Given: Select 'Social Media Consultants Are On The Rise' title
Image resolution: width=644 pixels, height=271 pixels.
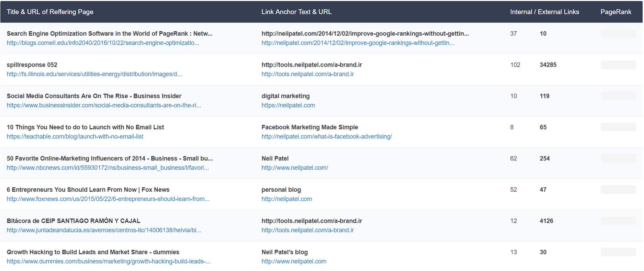Looking at the screenshot, I should [x=94, y=96].
